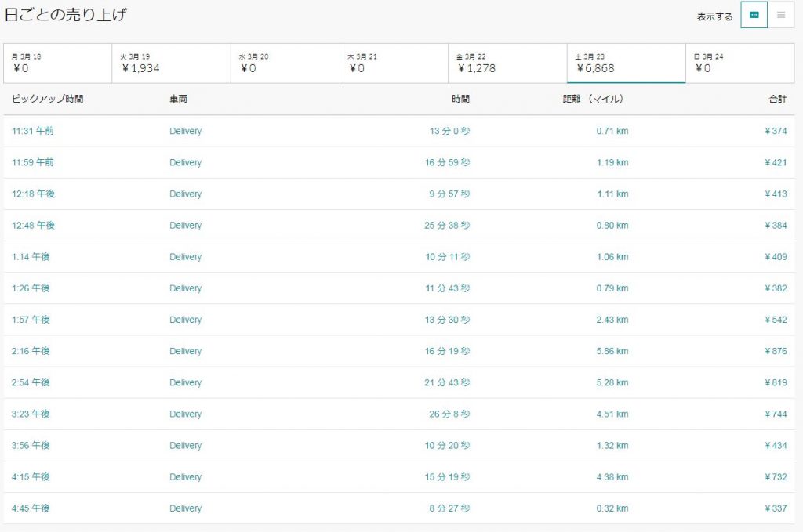Click the 合計 column header

pos(777,99)
